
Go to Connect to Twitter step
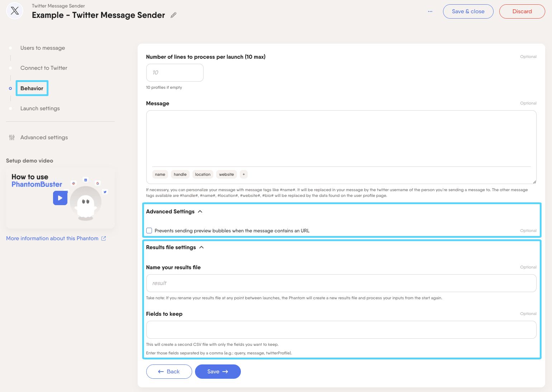coord(44,68)
